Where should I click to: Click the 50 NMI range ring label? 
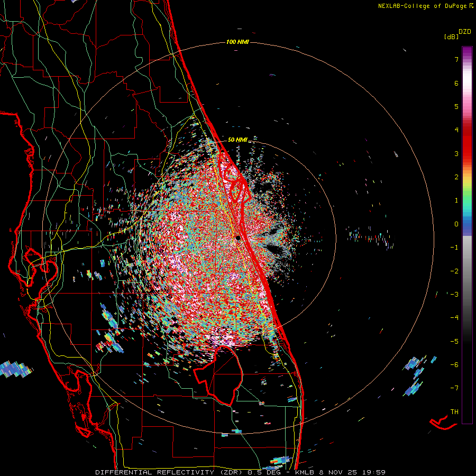click(237, 140)
